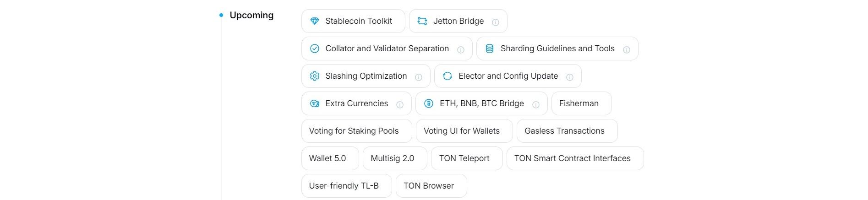Click the gear icon on Slashing Optimization
Screen dimensions: 868x200
(x=315, y=76)
